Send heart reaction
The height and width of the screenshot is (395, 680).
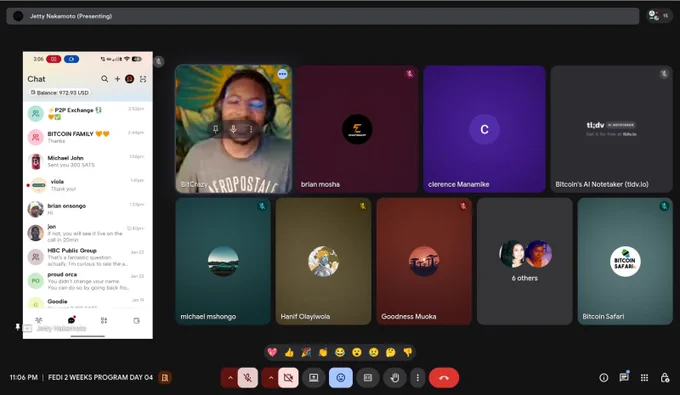click(x=272, y=352)
